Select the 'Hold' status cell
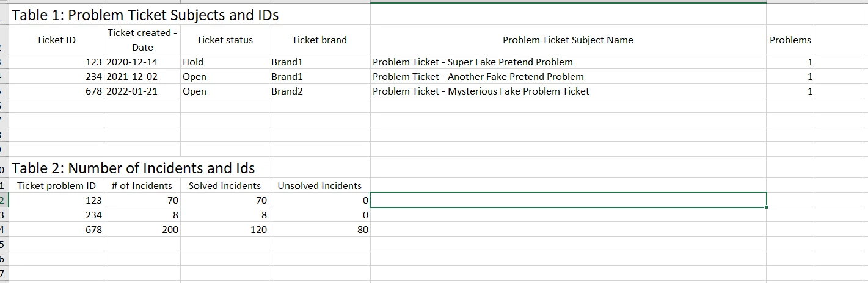868x283 pixels. pyautogui.click(x=225, y=62)
